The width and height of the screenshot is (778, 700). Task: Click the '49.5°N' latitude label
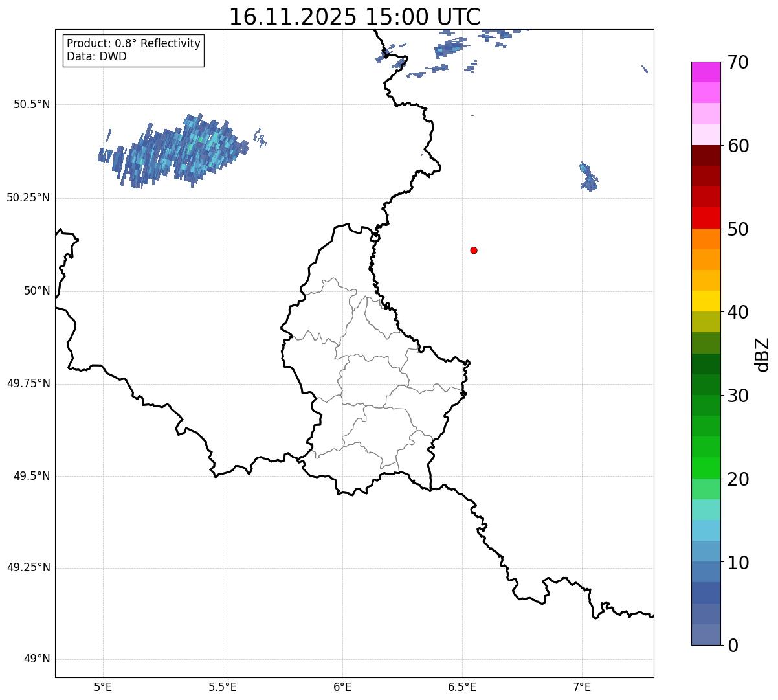click(x=32, y=476)
